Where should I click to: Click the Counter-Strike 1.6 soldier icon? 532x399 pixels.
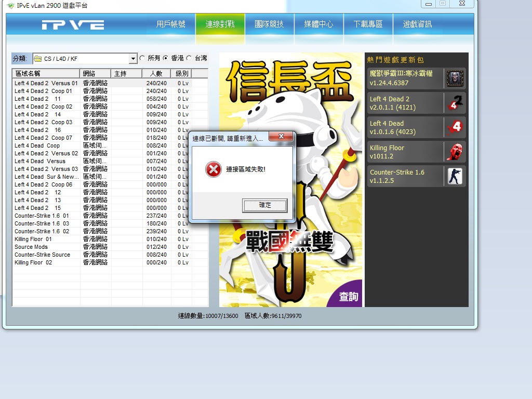455,176
